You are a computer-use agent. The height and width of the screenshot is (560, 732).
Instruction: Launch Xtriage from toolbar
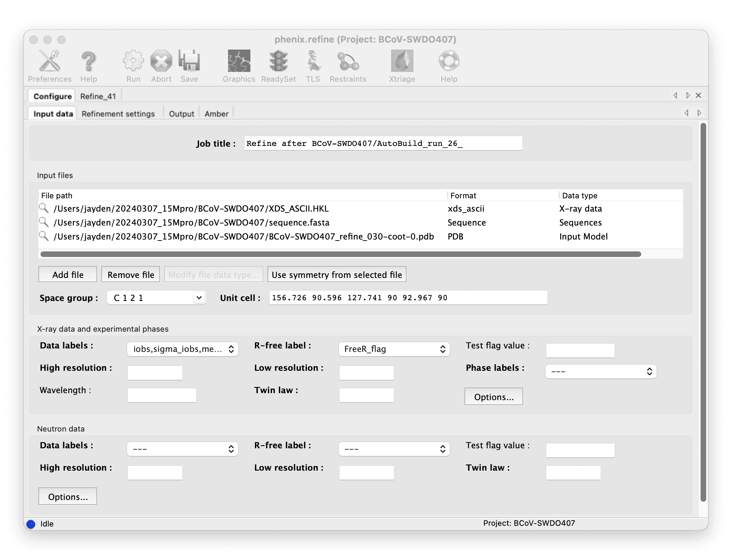[402, 61]
